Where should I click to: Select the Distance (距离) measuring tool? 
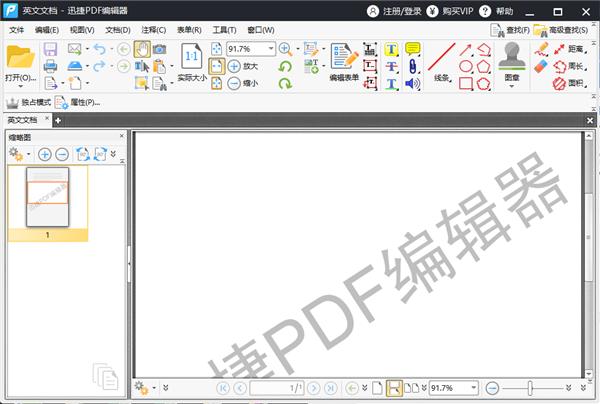pyautogui.click(x=569, y=49)
